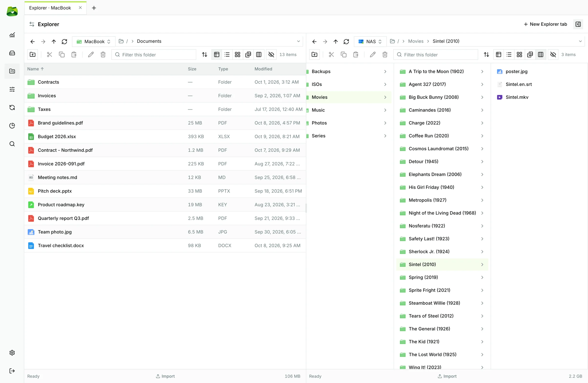588x383 pixels.
Task: Click the New Explorer tab button
Action: 545,24
